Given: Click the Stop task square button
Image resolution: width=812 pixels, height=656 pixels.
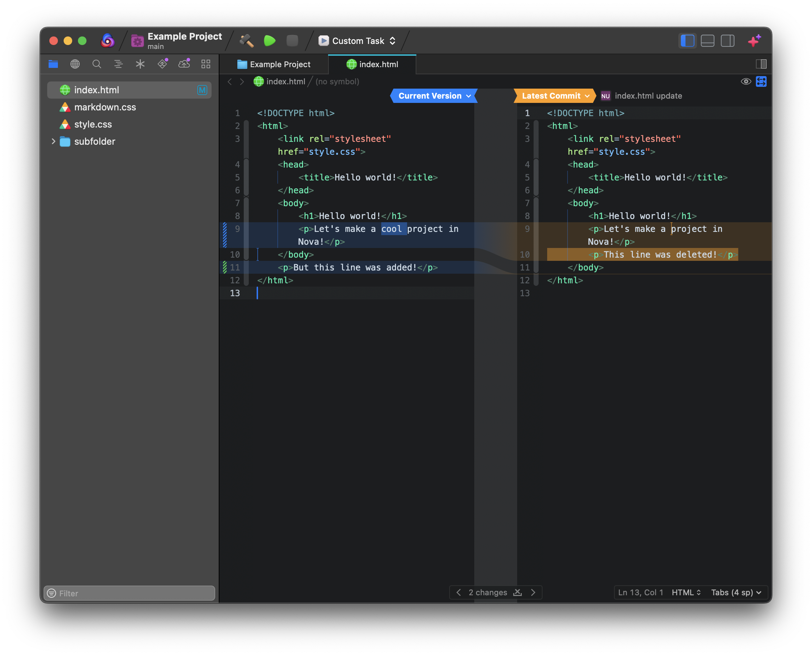Looking at the screenshot, I should 292,41.
